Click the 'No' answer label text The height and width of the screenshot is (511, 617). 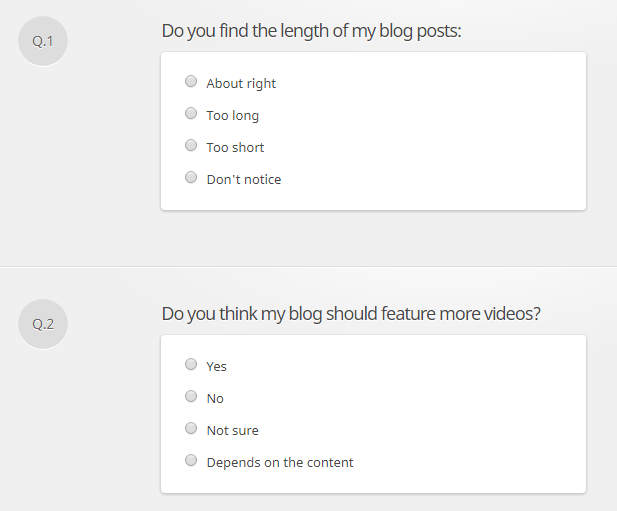click(215, 399)
